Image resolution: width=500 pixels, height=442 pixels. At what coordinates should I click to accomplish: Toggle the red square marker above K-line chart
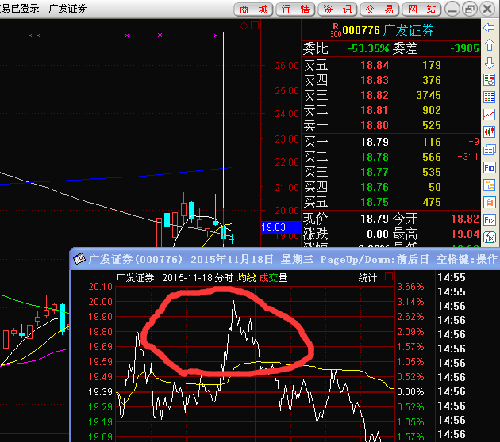pyautogui.click(x=255, y=25)
